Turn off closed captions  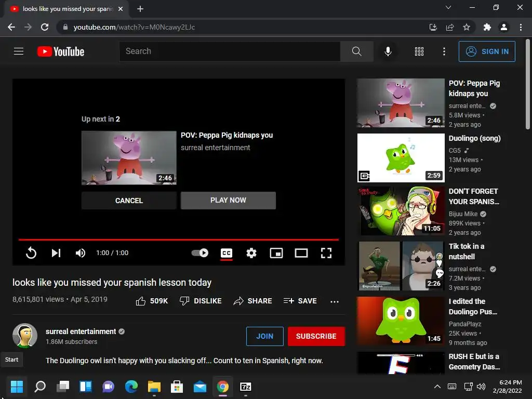227,253
